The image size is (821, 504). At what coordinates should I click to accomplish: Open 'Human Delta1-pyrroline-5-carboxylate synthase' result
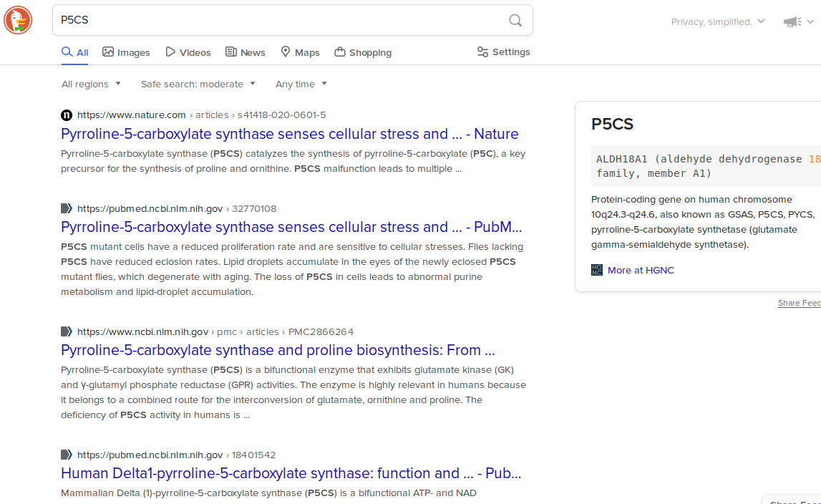coord(291,474)
